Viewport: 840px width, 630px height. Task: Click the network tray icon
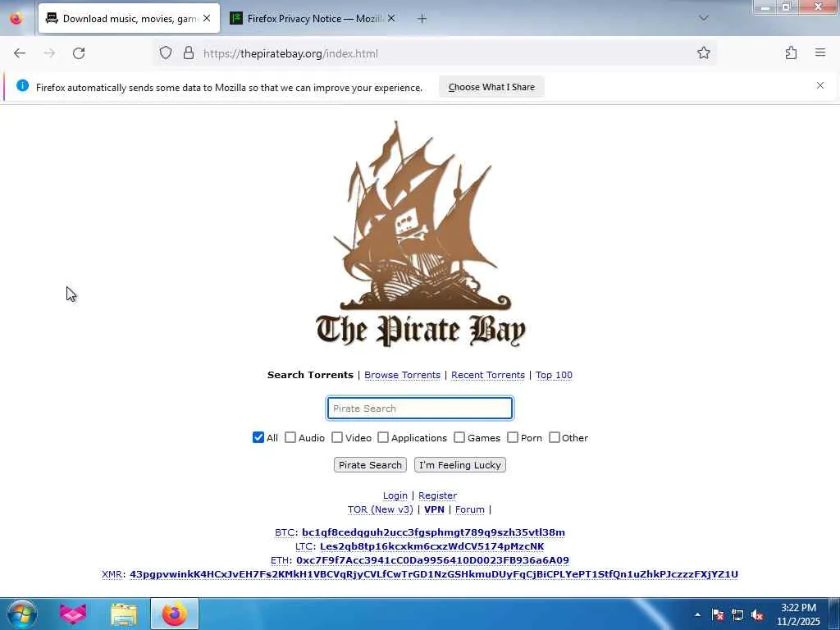(x=737, y=615)
